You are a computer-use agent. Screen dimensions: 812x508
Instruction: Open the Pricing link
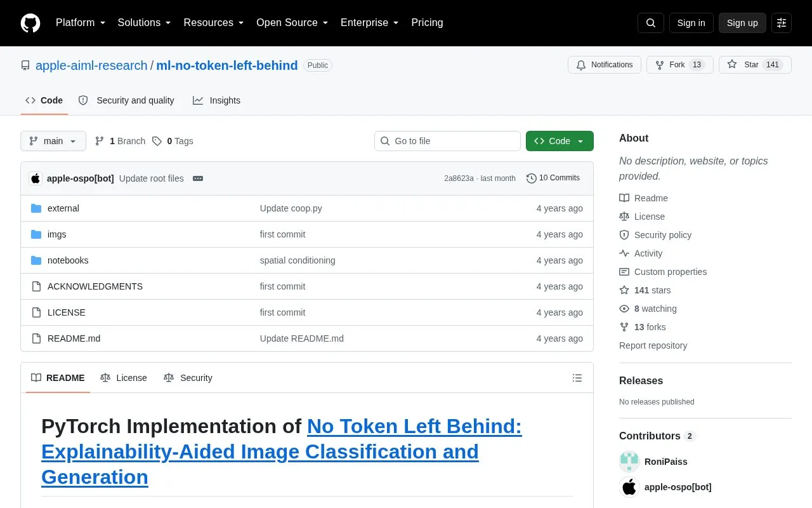[427, 23]
